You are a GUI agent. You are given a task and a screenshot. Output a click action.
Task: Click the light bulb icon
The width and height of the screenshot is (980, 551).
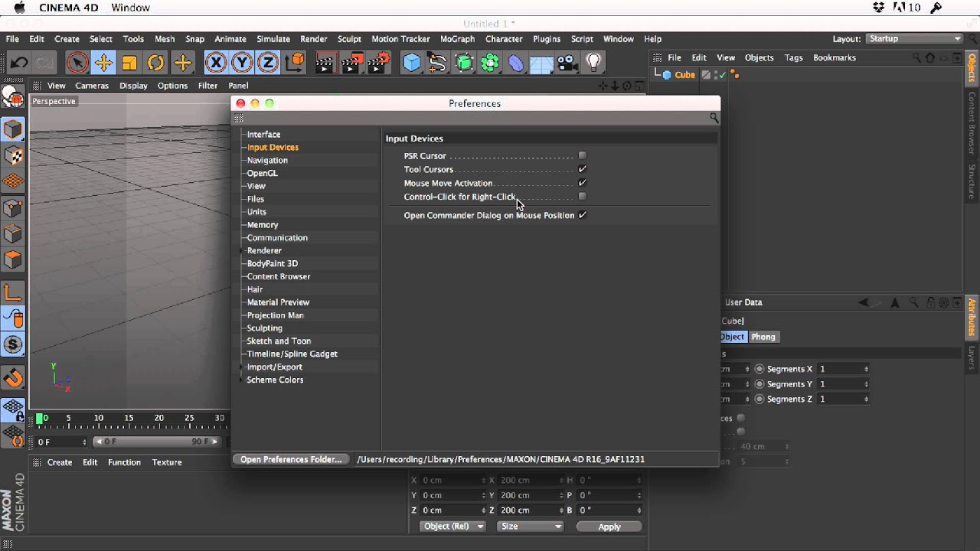pos(593,63)
